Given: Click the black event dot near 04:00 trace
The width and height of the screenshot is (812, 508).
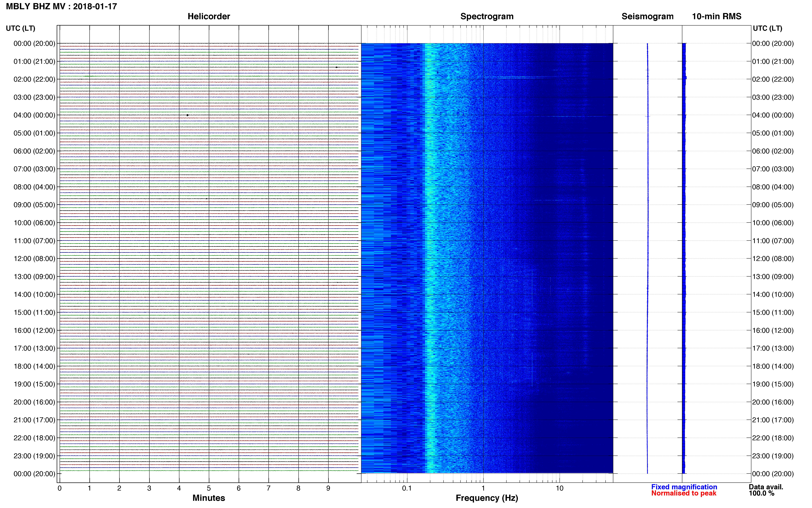Looking at the screenshot, I should click(187, 115).
